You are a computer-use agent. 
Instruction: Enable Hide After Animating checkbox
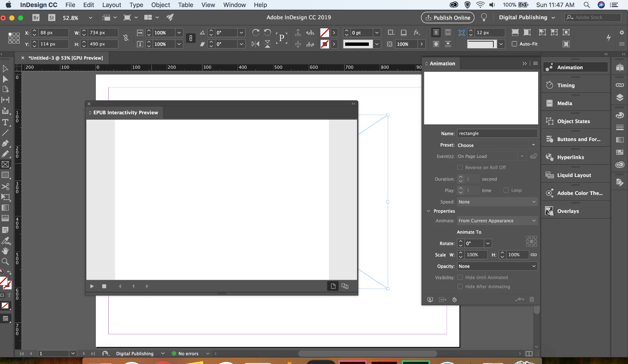click(x=460, y=286)
